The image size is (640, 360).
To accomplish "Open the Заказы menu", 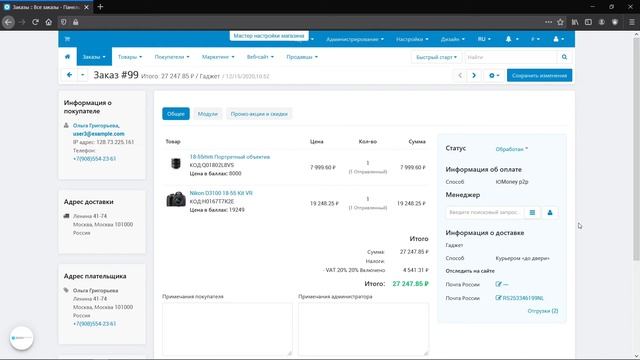I will pos(94,57).
